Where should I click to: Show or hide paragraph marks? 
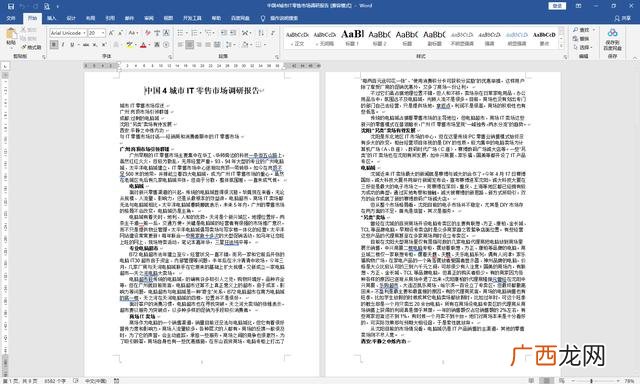pyautogui.click(x=273, y=33)
